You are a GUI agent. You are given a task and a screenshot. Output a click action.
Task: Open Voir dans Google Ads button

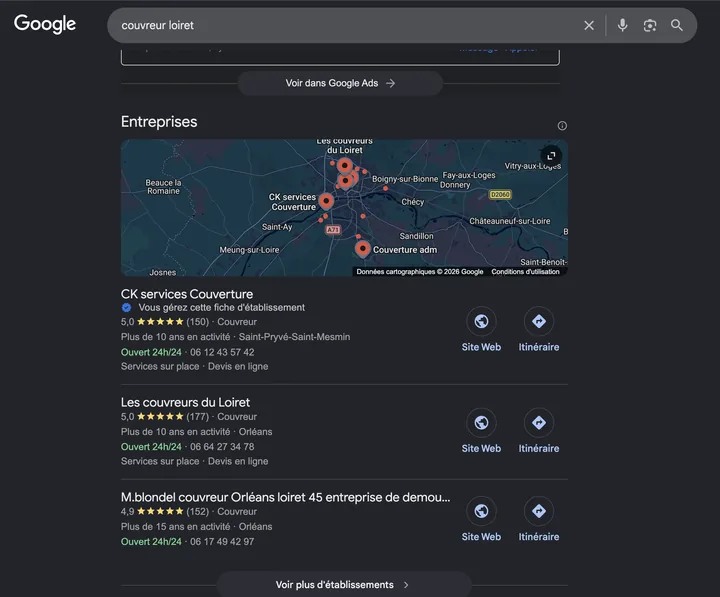[x=340, y=83]
